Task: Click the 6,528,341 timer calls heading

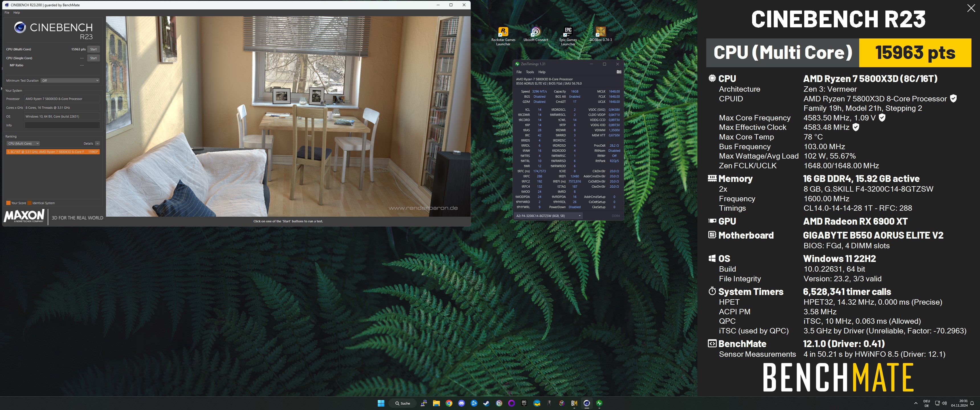Action: pyautogui.click(x=847, y=292)
